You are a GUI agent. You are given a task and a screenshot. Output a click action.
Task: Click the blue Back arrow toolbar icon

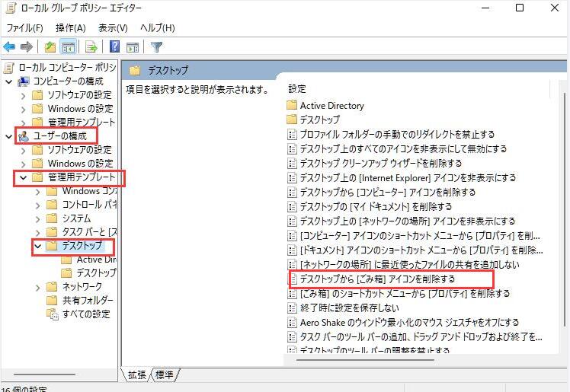[10, 47]
